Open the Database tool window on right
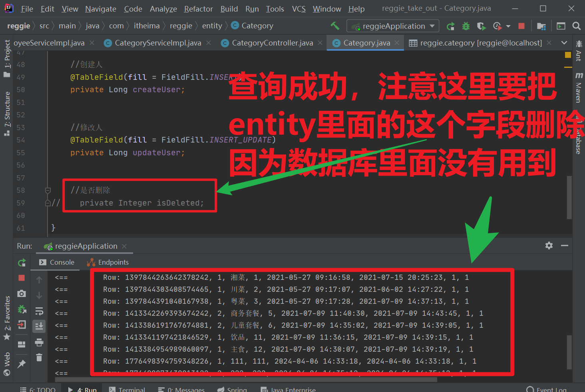The width and height of the screenshot is (585, 392). pos(579,136)
